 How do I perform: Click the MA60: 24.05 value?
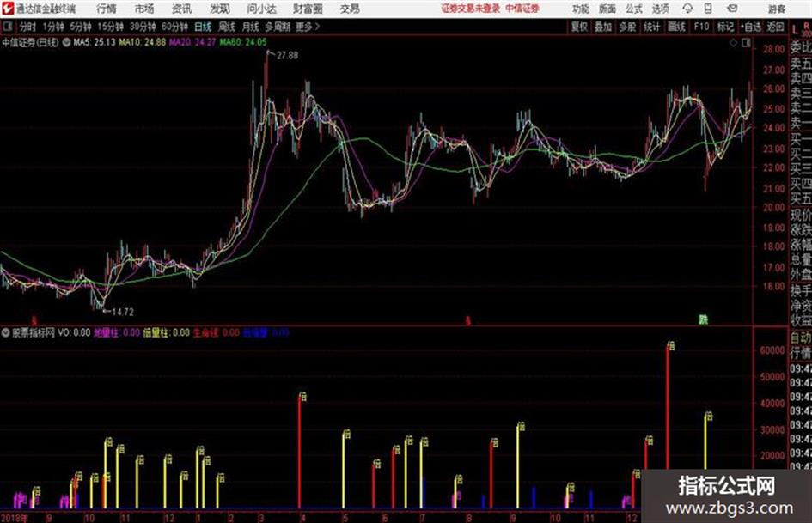pos(243,42)
